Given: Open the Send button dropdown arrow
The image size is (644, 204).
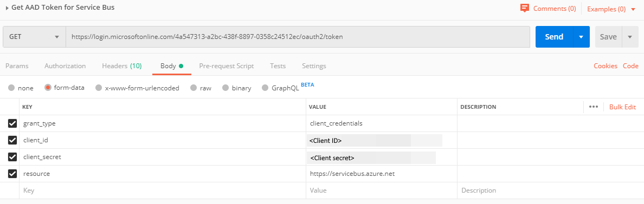Looking at the screenshot, I should pyautogui.click(x=581, y=37).
